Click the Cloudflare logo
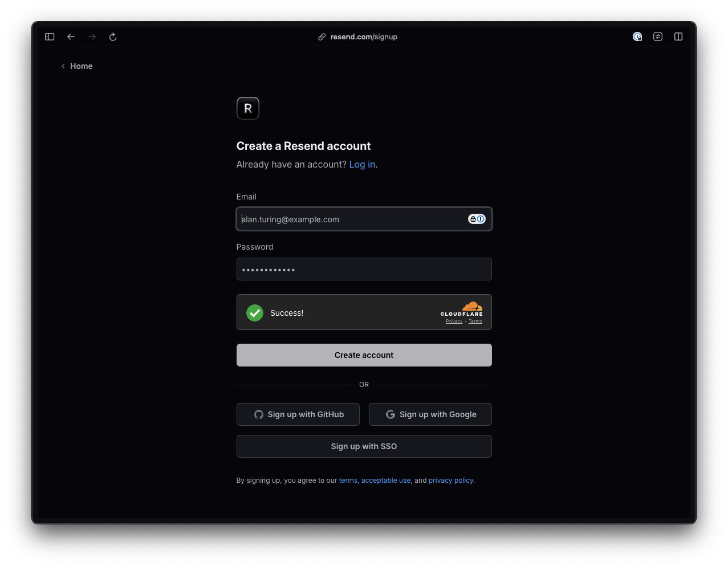The width and height of the screenshot is (728, 566). click(462, 308)
